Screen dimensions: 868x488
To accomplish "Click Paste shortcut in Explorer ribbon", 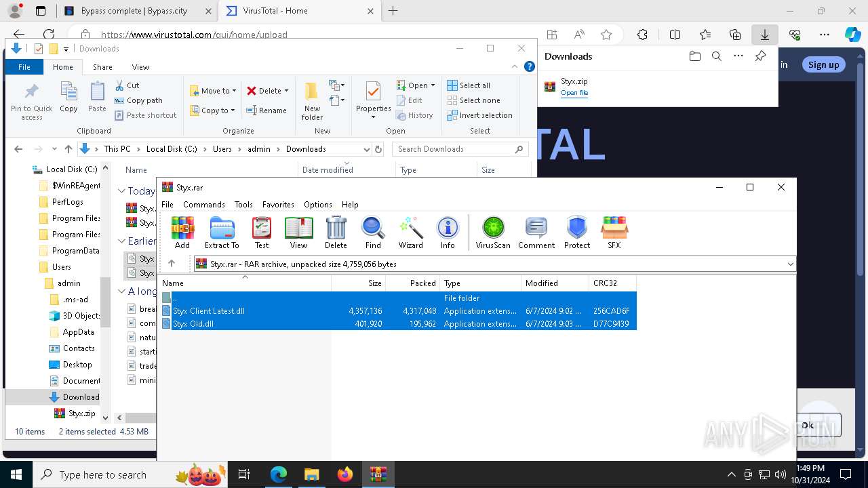I will [x=145, y=115].
